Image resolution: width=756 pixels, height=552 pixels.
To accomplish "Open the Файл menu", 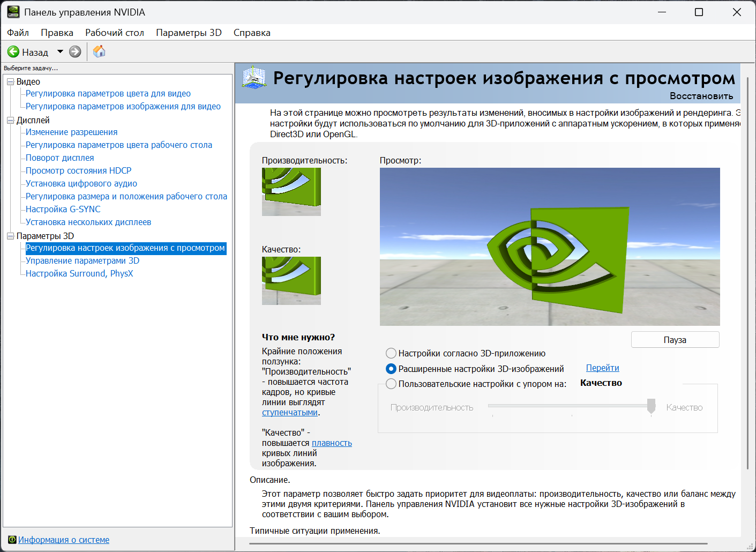I will [x=18, y=33].
